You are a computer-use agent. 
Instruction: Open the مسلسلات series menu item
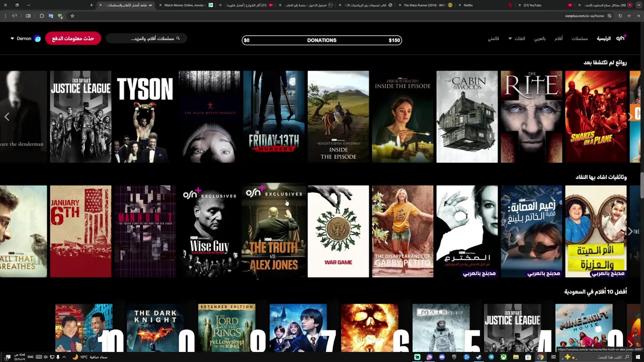coord(580,39)
